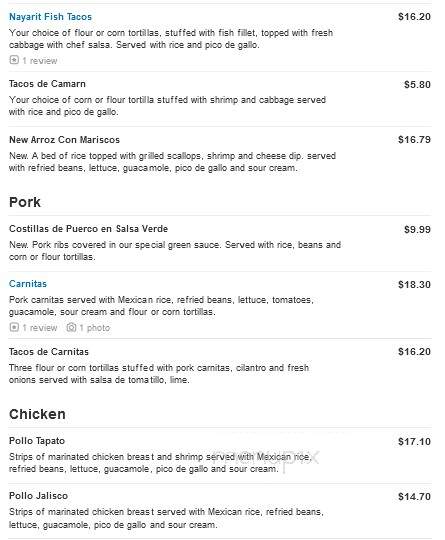
Task: Select the Tacos de Carnitas item title
Action: (49, 352)
